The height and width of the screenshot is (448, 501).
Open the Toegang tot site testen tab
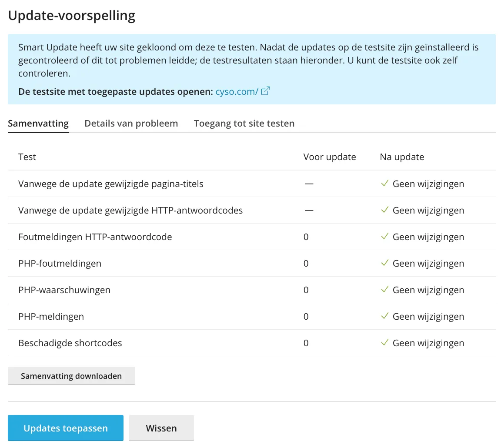coord(244,124)
